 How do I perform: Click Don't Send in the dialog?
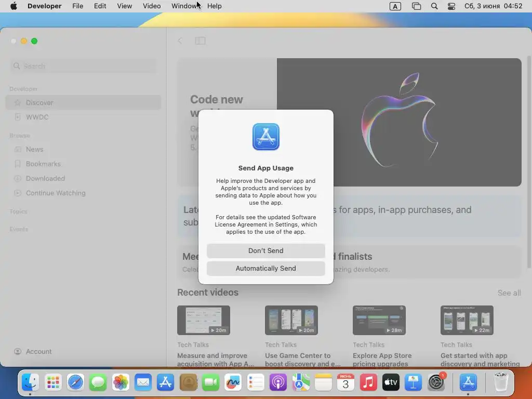[x=265, y=251]
